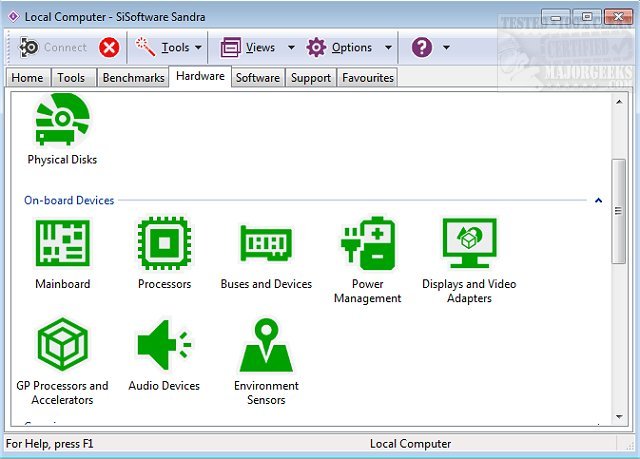Maximize the SiSoftware Sandra window
Image resolution: width=640 pixels, height=459 pixels.
[x=587, y=16]
